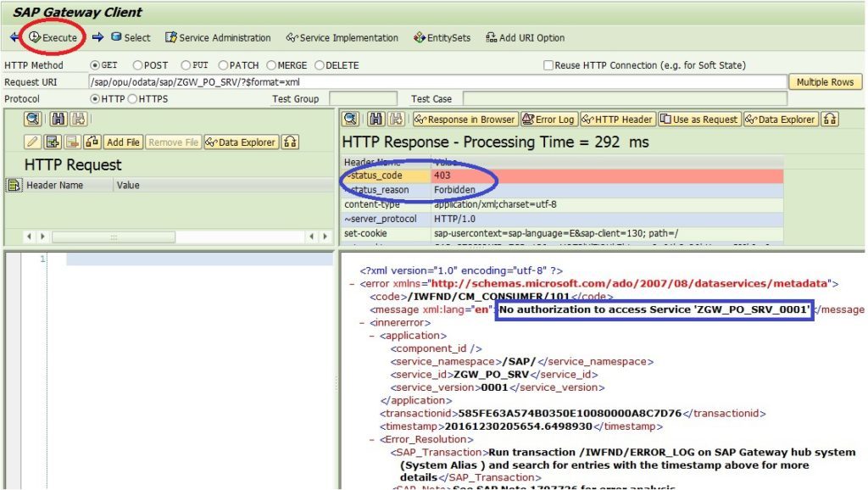
Task: Click the status code value 403
Action: click(442, 175)
